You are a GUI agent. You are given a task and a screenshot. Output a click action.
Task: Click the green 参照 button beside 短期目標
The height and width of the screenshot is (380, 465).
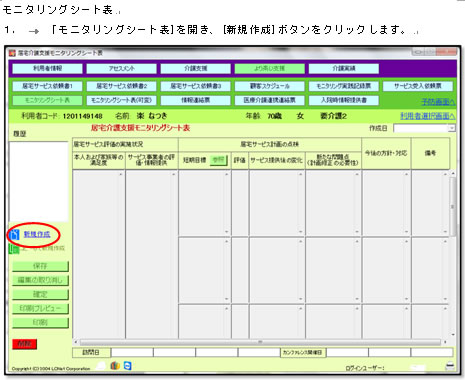pos(219,160)
